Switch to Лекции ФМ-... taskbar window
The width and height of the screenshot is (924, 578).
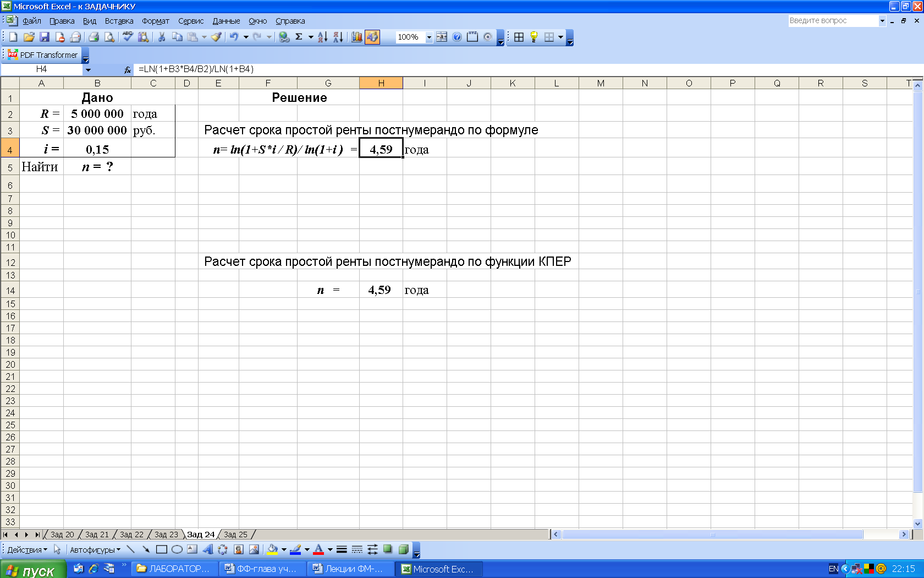pos(350,569)
